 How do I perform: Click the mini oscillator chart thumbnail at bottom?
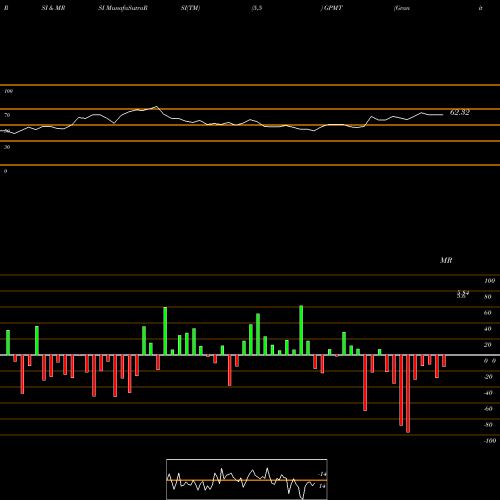[x=247, y=479]
